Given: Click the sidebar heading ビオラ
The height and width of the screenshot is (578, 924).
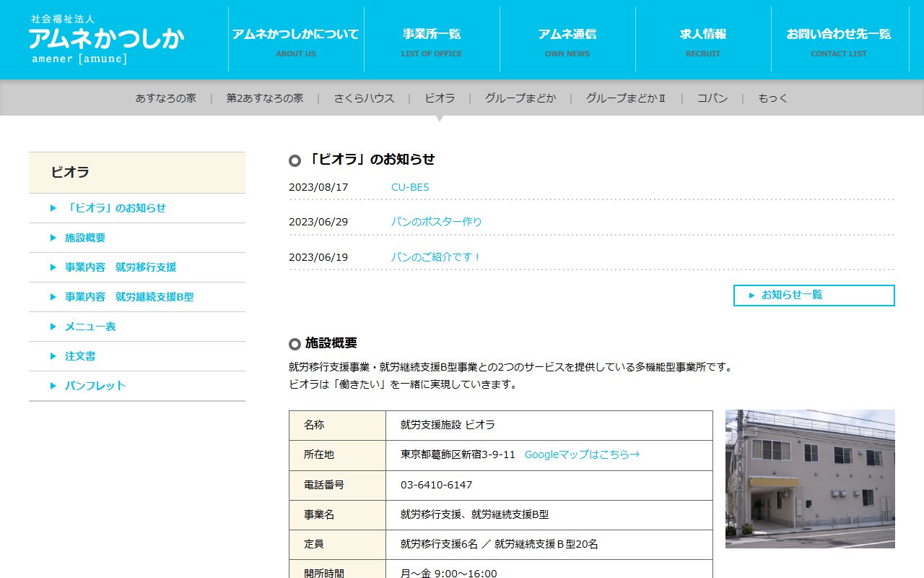Looking at the screenshot, I should (137, 173).
